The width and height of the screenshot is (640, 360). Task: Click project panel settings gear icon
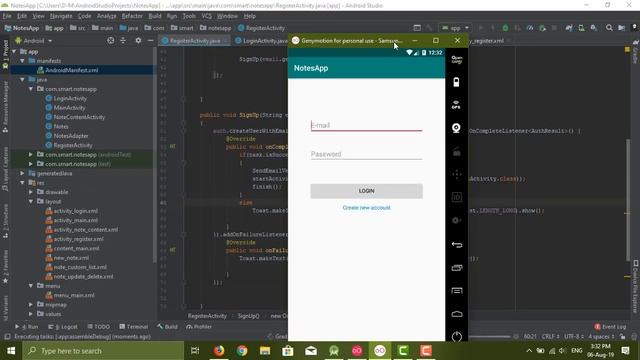tap(138, 40)
